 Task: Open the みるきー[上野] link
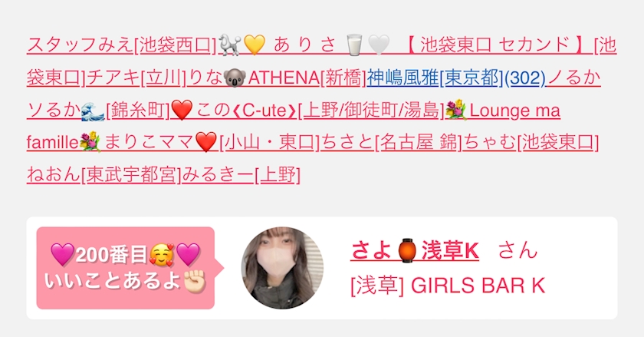point(241,175)
